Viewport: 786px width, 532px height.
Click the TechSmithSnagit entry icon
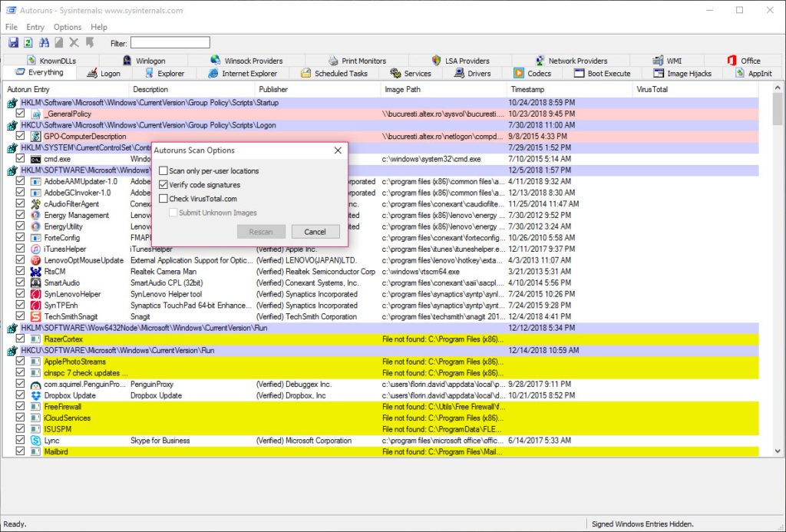[x=35, y=317]
